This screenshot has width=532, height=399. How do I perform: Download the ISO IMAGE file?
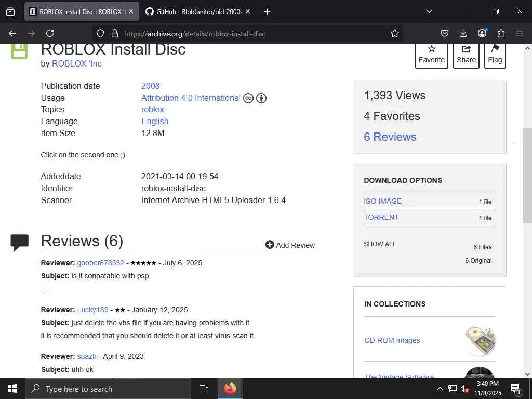(382, 201)
